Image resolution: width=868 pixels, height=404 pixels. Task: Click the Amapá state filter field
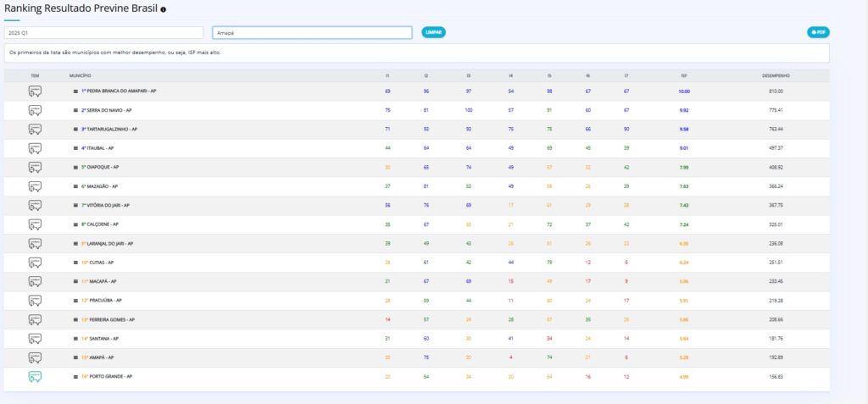[x=311, y=32]
